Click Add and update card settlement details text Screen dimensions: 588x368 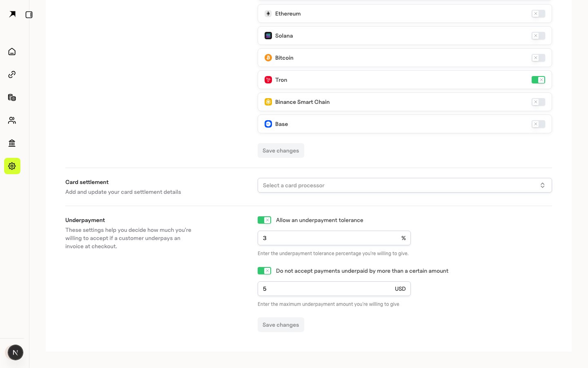click(x=123, y=192)
